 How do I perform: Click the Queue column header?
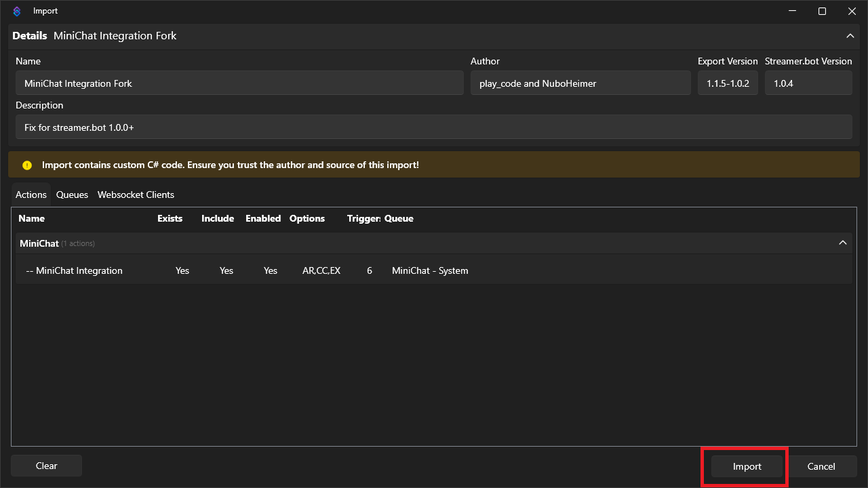[x=399, y=218]
